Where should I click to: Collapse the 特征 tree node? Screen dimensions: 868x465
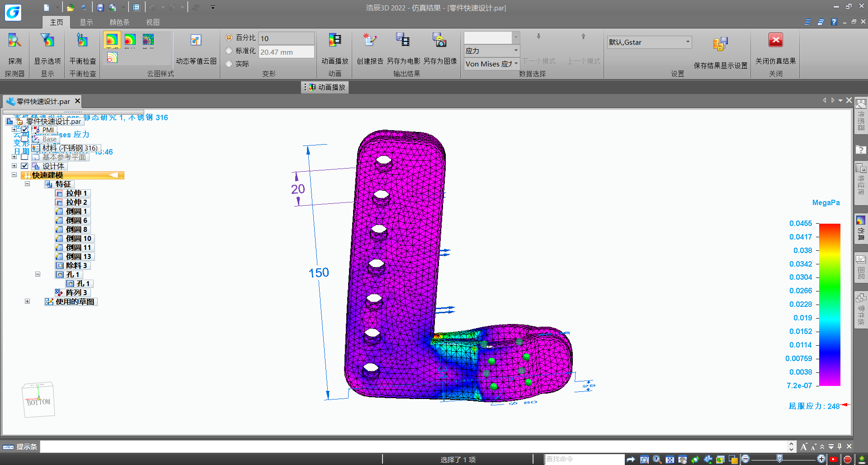[27, 184]
